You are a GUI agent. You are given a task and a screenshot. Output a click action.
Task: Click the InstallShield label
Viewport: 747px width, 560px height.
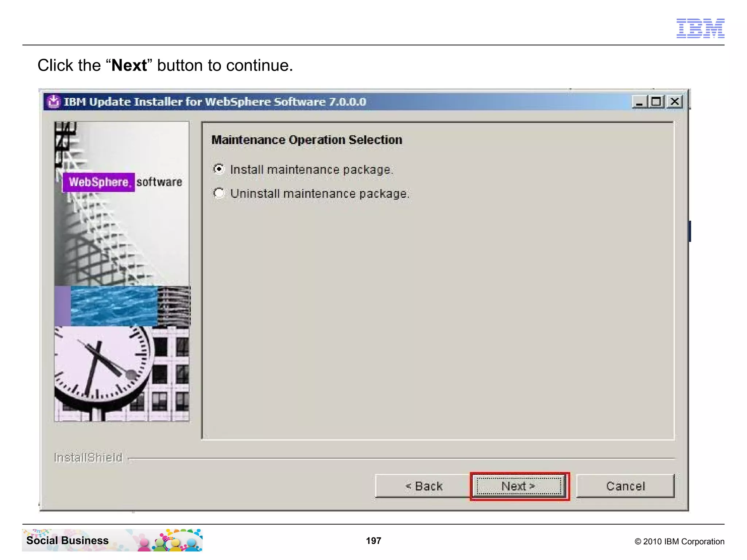point(88,457)
